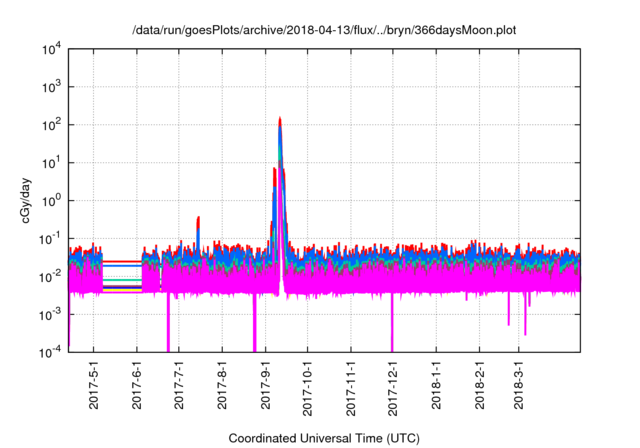Click the 2017-11-1 date label
640x448 pixels.
point(350,388)
